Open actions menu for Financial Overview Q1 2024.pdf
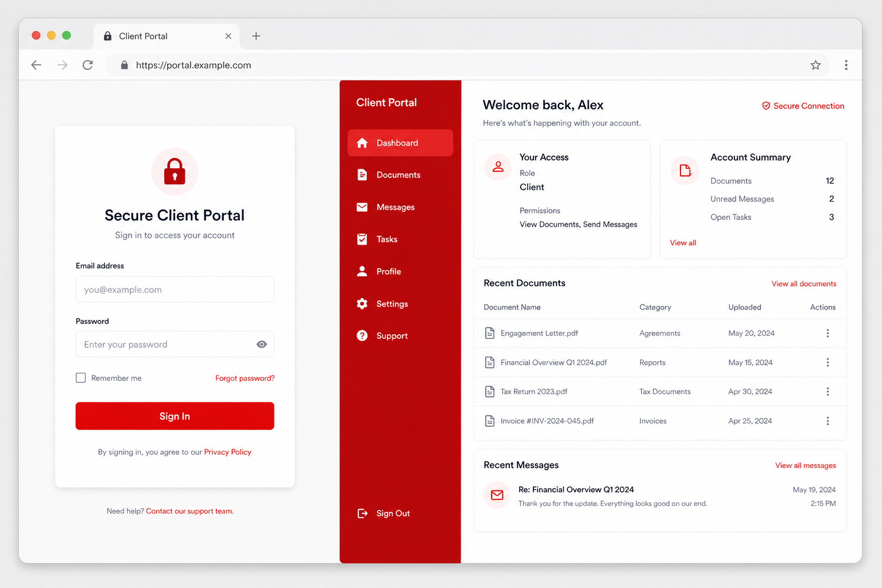This screenshot has height=588, width=882. [827, 362]
